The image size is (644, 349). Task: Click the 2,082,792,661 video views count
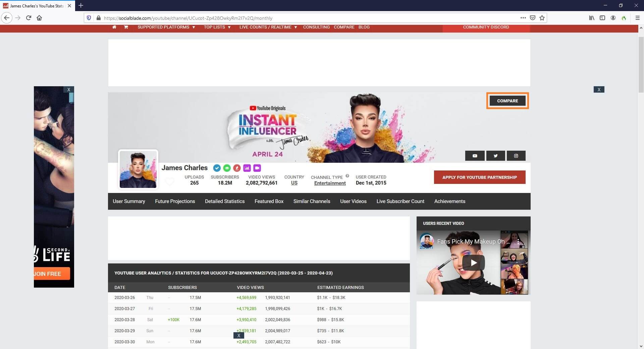click(261, 183)
